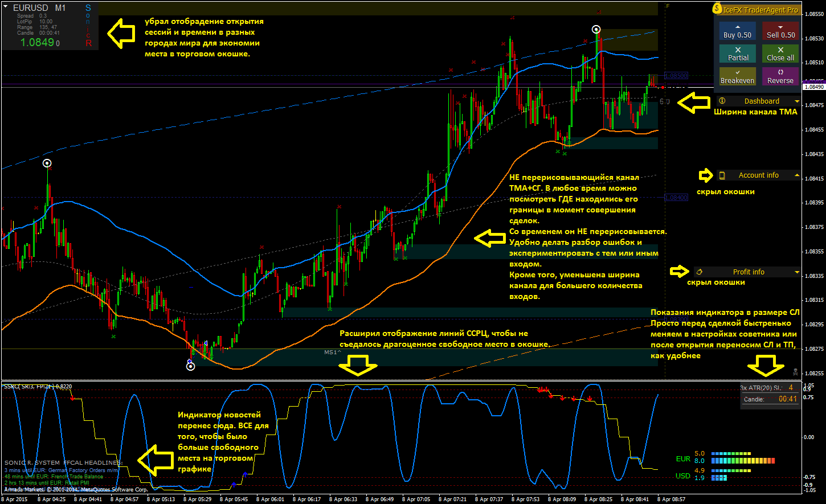Click the USD 1.9 strength bar
Viewport: 826px width, 504px height.
[719, 478]
